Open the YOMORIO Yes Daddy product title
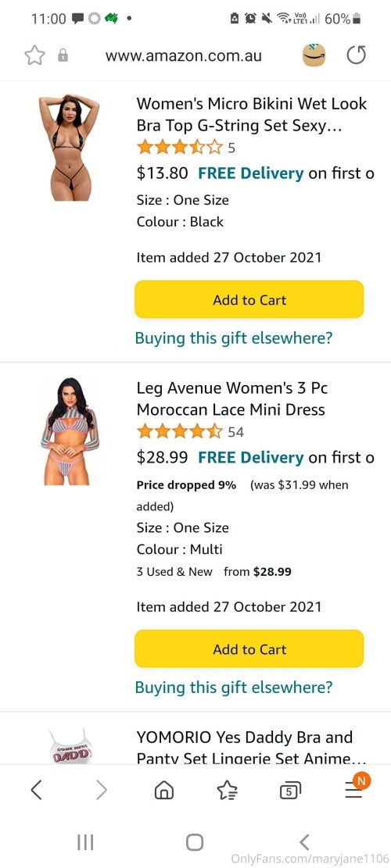The height and width of the screenshot is (868, 391). [x=245, y=748]
